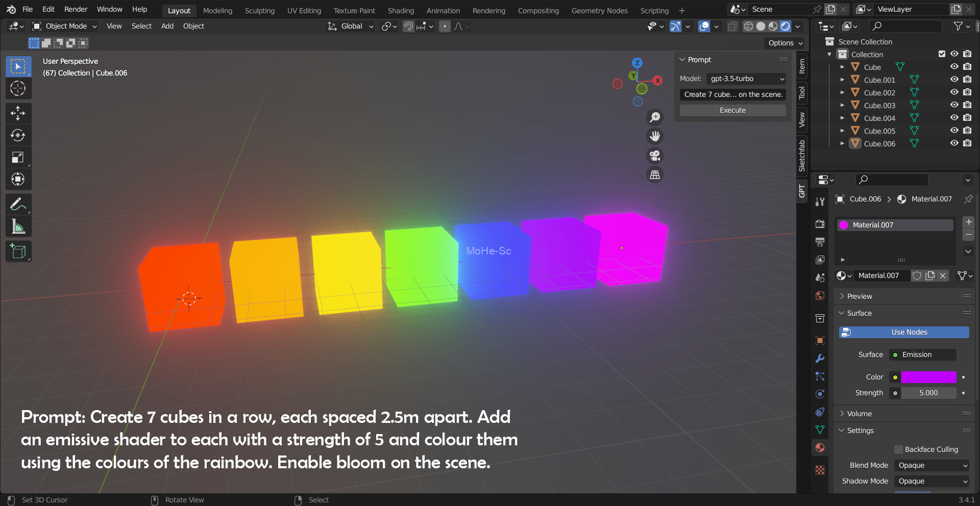Image resolution: width=980 pixels, height=506 pixels.
Task: Enable the Backface Culling checkbox
Action: [899, 449]
